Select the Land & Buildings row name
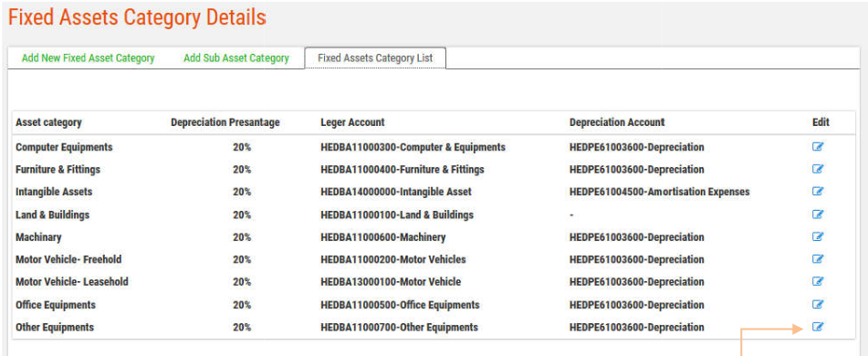Screen dimensions: 868x356 pos(53,215)
